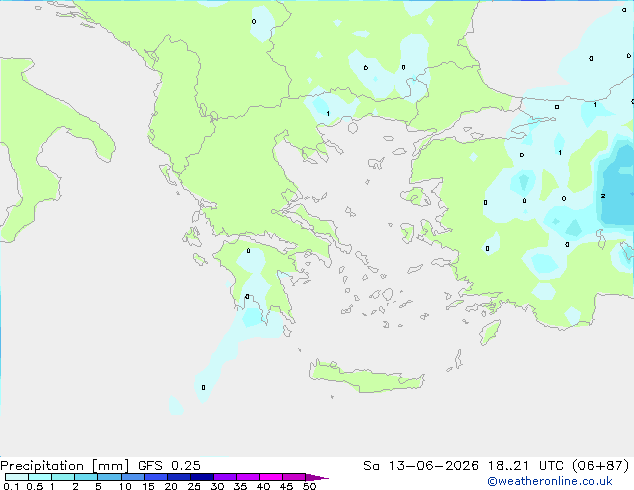Pick the 15–20 mm legend color swatch
This screenshot has width=634, height=490.
pyautogui.click(x=155, y=477)
